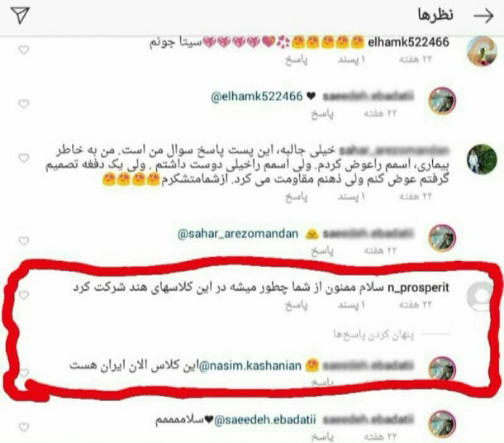
Task: Reply (پاسخ) to n_prosperit's comment
Action: (x=296, y=305)
